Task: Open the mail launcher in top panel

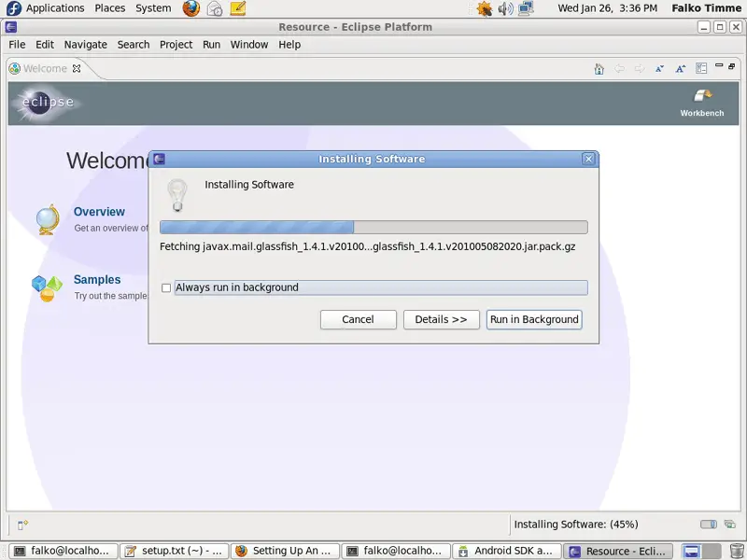Action: (x=215, y=8)
